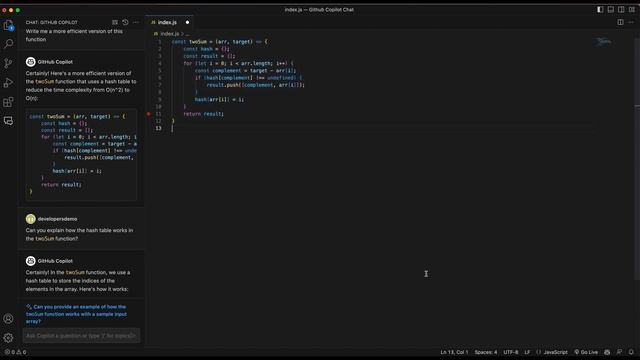The width and height of the screenshot is (640, 360).
Task: Open the Source Control view
Action: pyautogui.click(x=8, y=63)
